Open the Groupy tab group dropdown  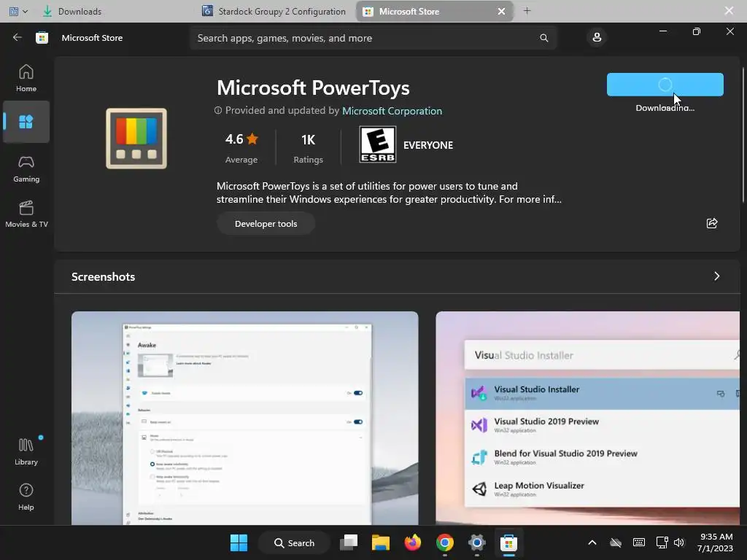[x=18, y=11]
